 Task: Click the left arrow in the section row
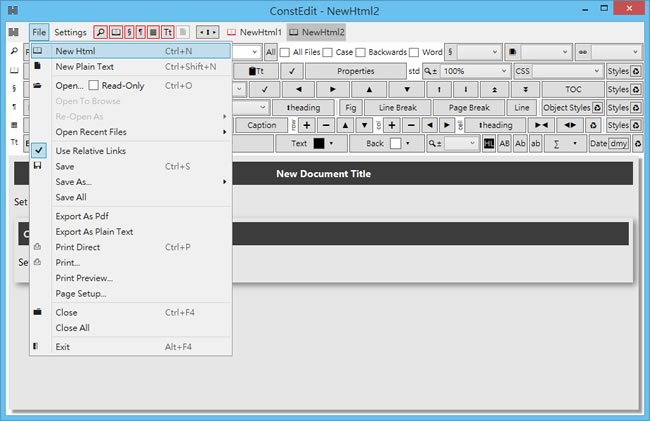(298, 89)
